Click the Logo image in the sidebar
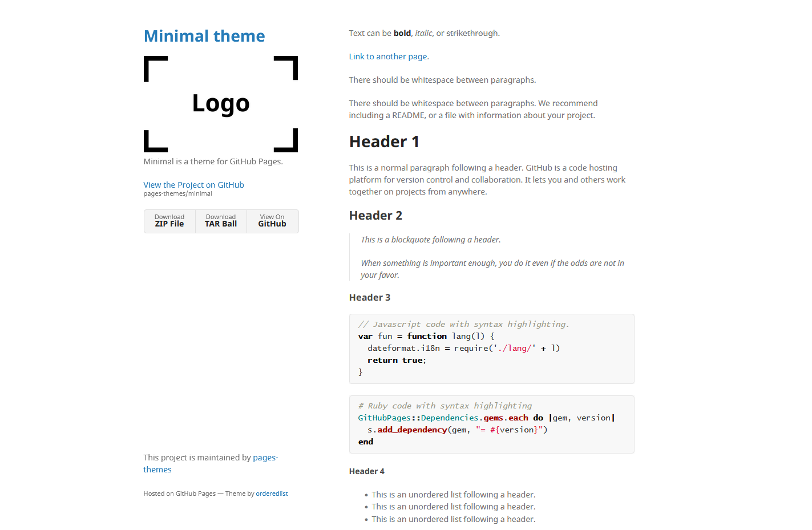 point(221,104)
